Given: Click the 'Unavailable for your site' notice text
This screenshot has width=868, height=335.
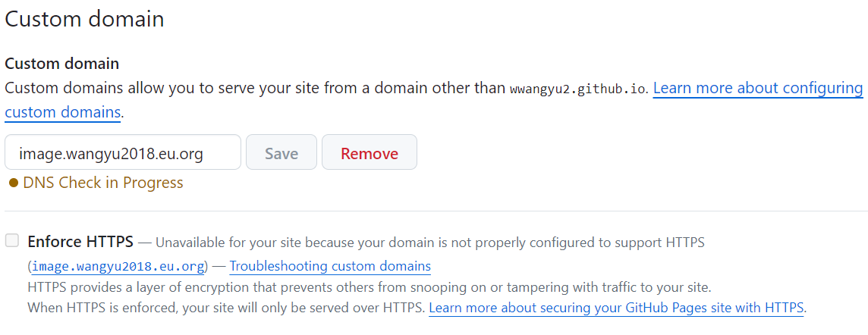Looking at the screenshot, I should (430, 242).
